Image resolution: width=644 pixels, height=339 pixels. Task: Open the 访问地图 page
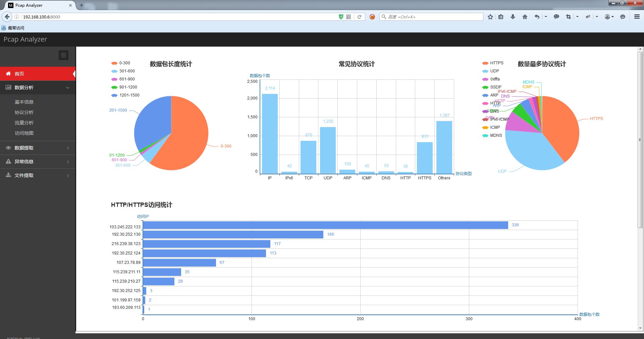point(24,133)
